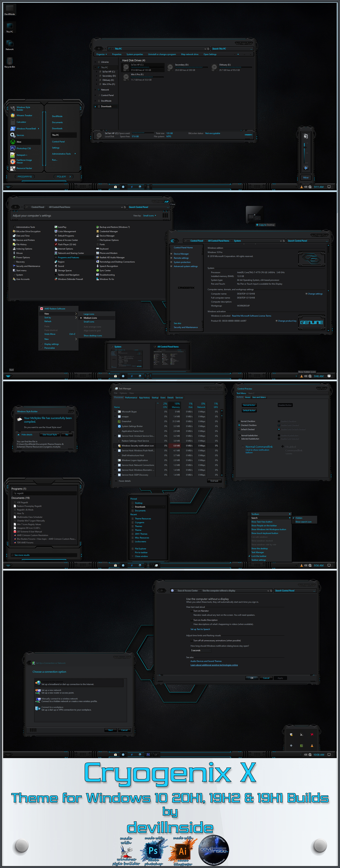The image size is (340, 868).
Task: Click End task in Task Manager
Action: point(215,481)
